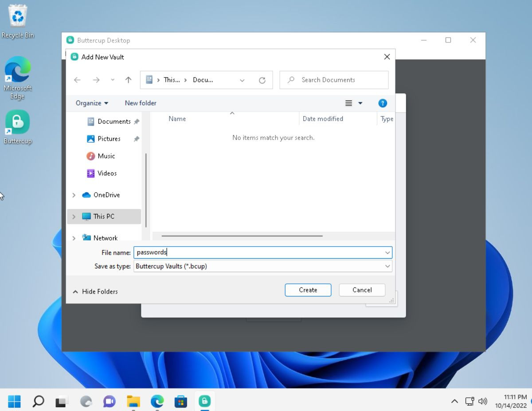Select Videos in the navigation pane
532x411 pixels.
pos(107,173)
